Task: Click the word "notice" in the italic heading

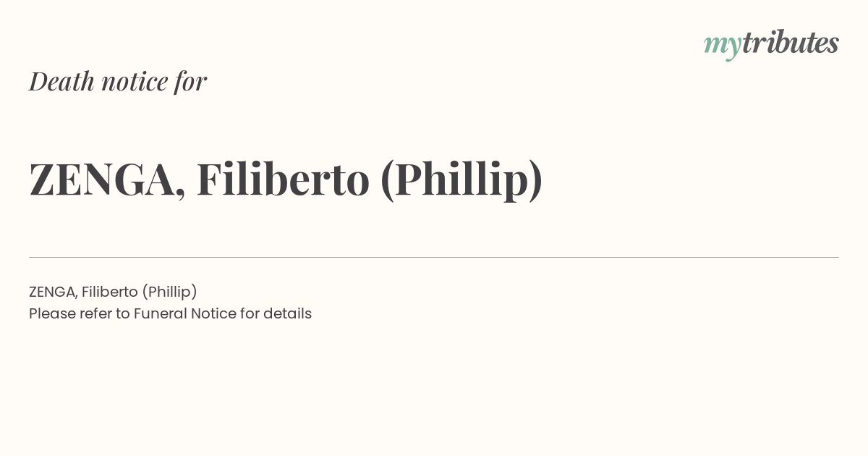Action: 135,82
